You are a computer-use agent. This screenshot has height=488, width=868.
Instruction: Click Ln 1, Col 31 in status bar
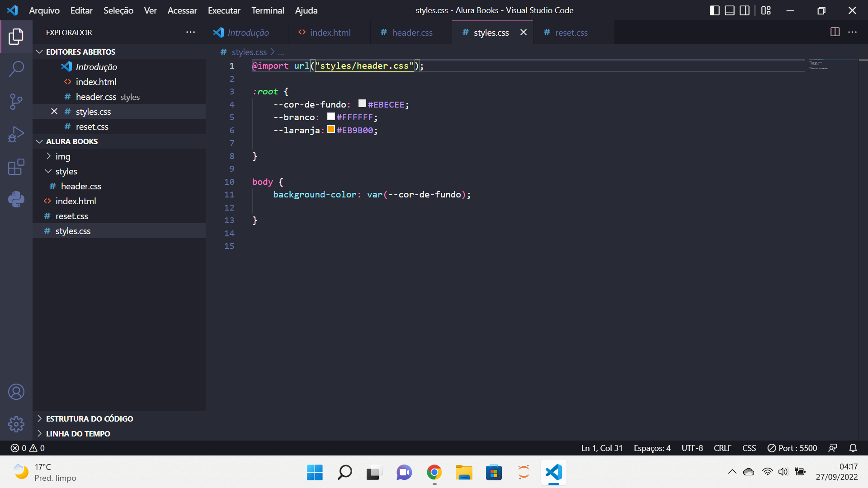pyautogui.click(x=602, y=448)
